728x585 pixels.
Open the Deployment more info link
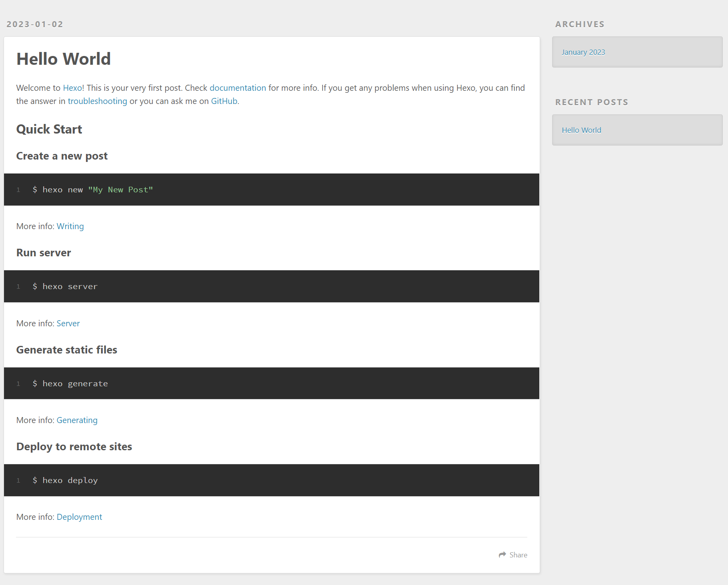coord(79,517)
